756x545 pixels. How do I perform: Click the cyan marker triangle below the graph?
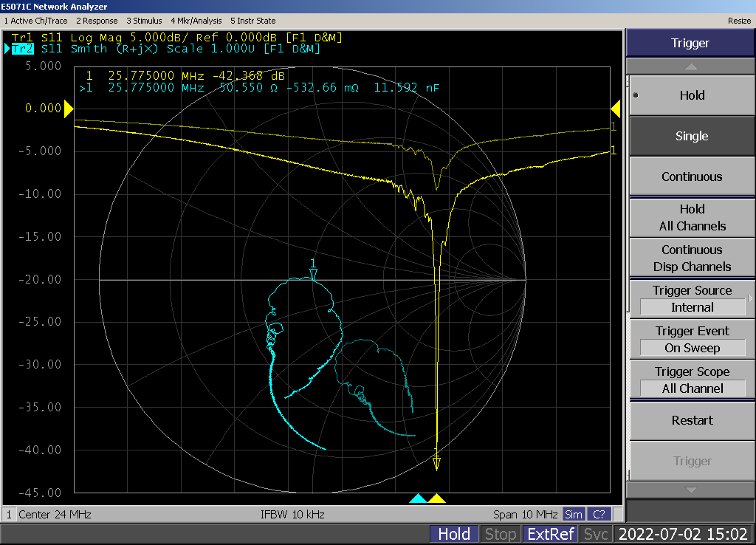click(418, 499)
